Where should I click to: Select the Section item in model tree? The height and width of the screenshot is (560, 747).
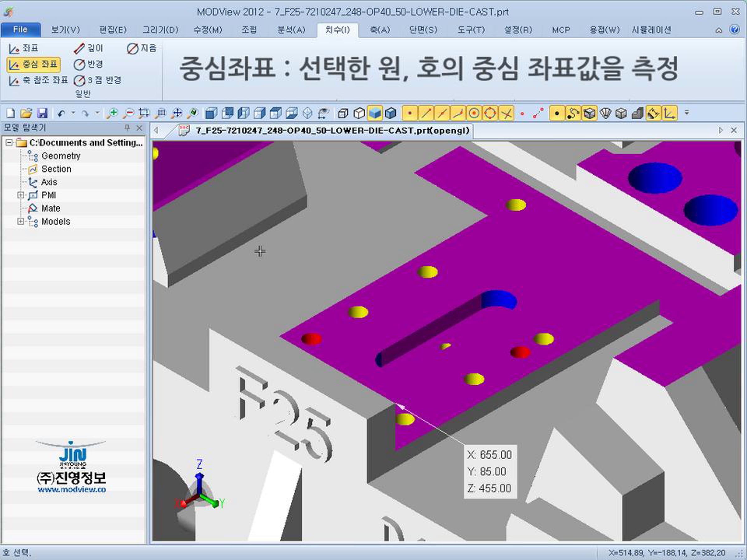(x=56, y=169)
